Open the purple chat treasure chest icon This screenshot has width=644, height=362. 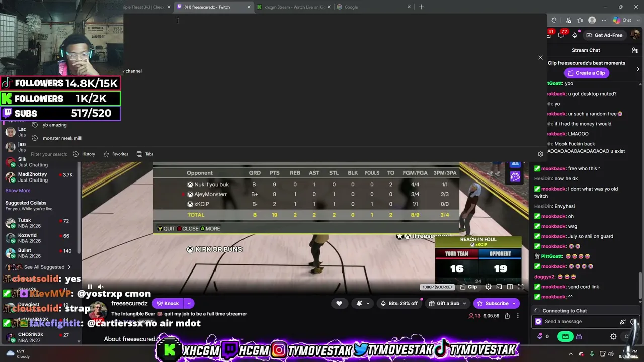(579, 336)
